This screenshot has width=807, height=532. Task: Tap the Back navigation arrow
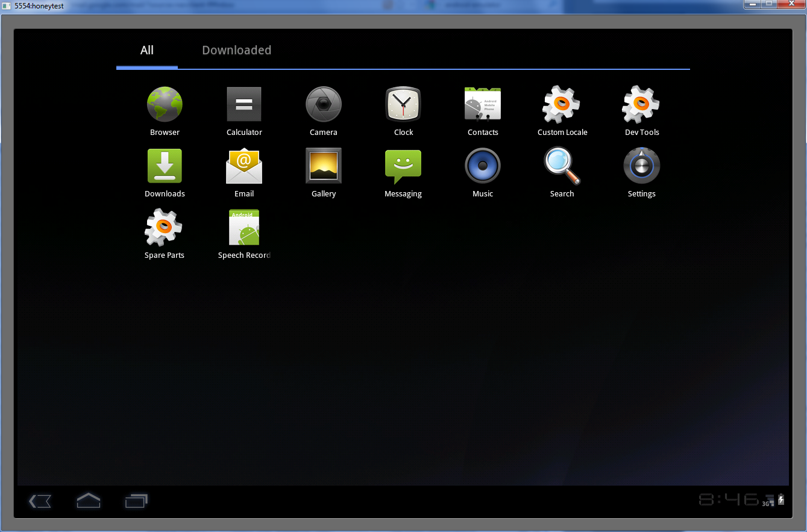[x=40, y=501]
